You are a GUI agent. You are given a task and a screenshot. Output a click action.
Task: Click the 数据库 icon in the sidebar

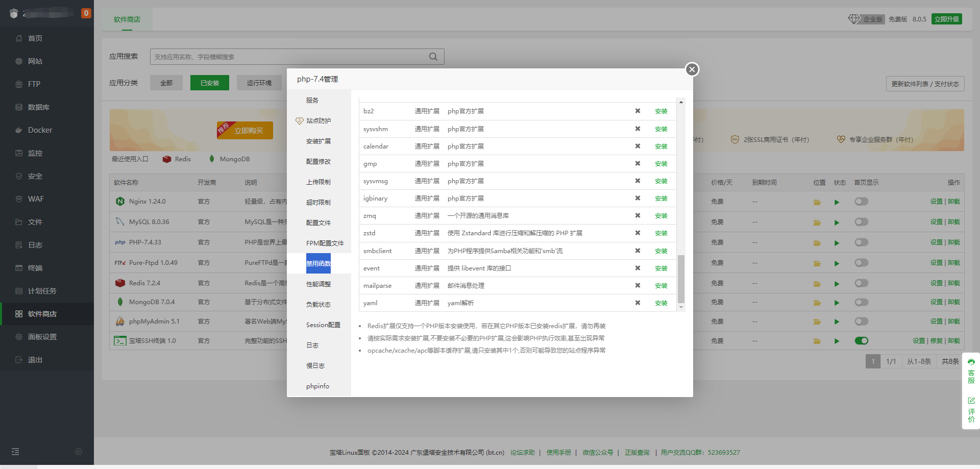19,107
